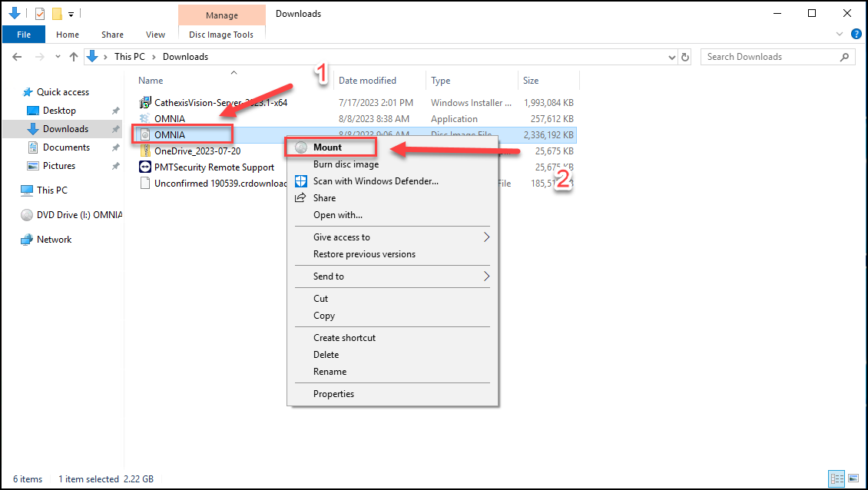Choose Rename from the context menu
Image resolution: width=868 pixels, height=490 pixels.
coord(393,372)
